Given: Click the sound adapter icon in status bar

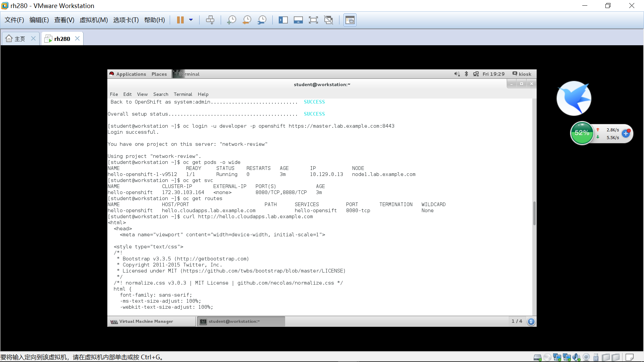Looking at the screenshot, I should pos(577,357).
